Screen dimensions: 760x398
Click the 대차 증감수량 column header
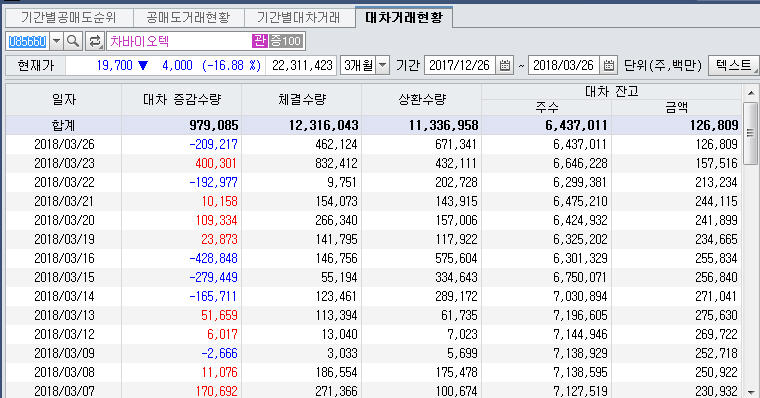pyautogui.click(x=181, y=99)
